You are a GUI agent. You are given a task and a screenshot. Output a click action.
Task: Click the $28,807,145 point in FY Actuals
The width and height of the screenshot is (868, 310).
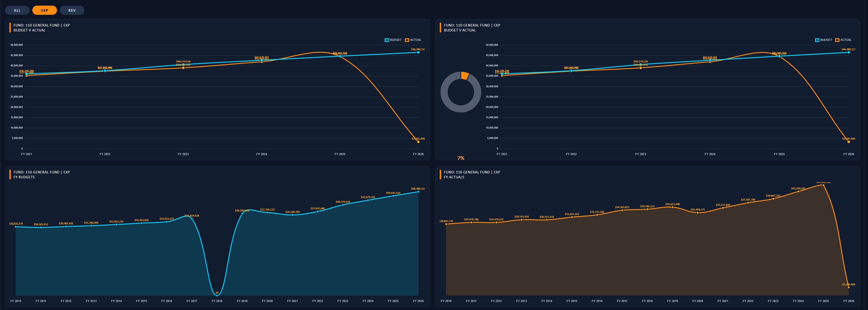[446, 224]
